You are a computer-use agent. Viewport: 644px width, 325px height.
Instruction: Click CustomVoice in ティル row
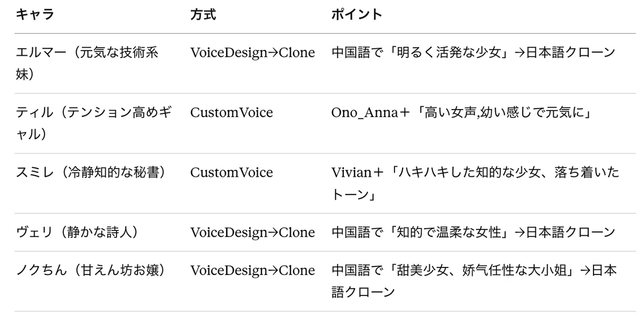click(x=231, y=113)
